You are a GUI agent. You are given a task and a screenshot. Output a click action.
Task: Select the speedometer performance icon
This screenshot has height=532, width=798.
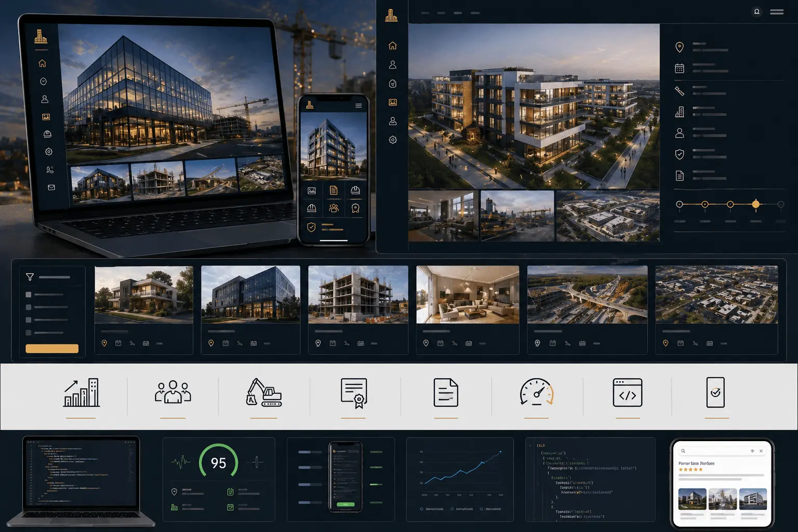coord(537,392)
